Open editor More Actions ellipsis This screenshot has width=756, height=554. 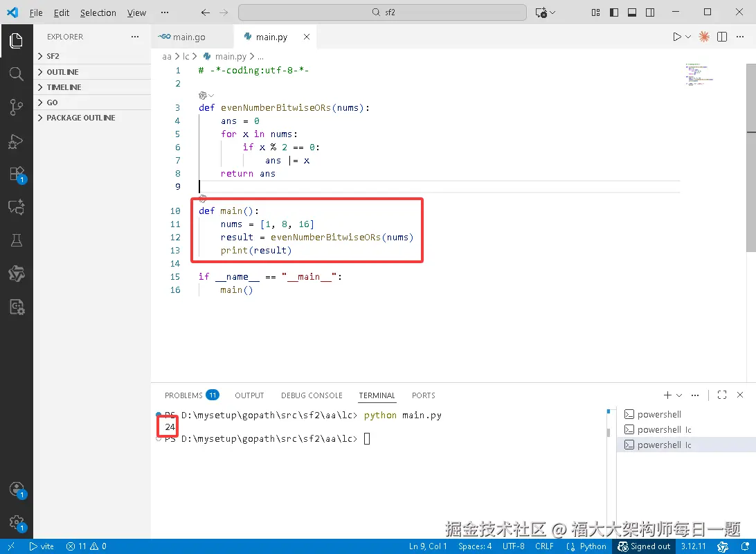pyautogui.click(x=740, y=37)
